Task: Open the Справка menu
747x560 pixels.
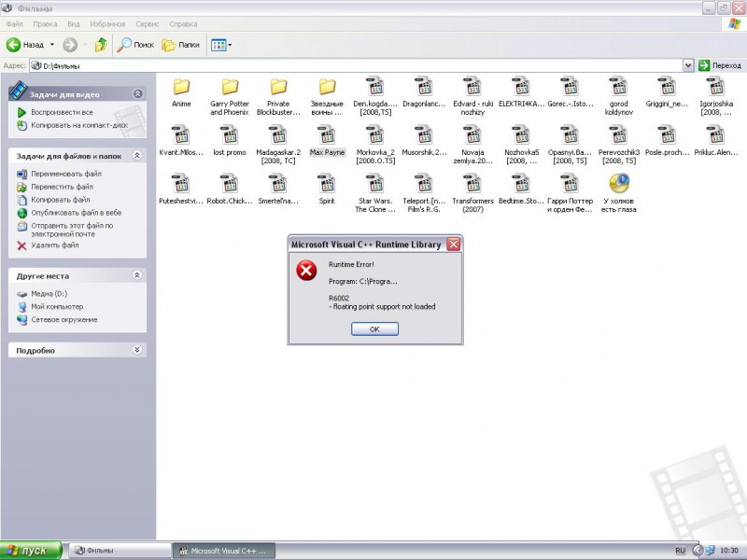Action: point(183,24)
